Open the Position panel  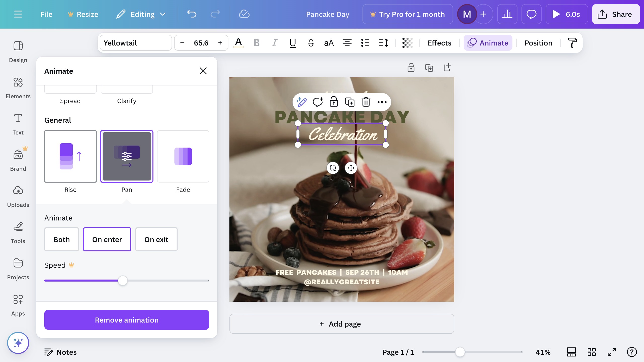tap(538, 43)
